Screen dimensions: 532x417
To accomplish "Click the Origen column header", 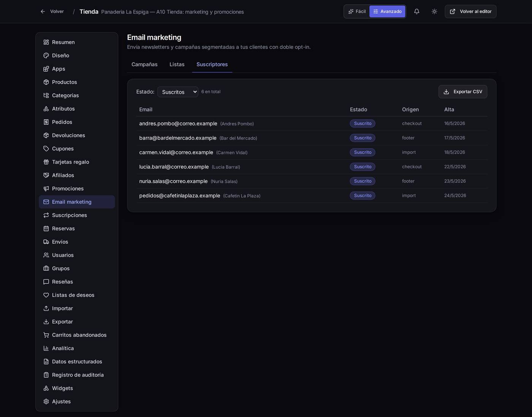I will click(410, 109).
